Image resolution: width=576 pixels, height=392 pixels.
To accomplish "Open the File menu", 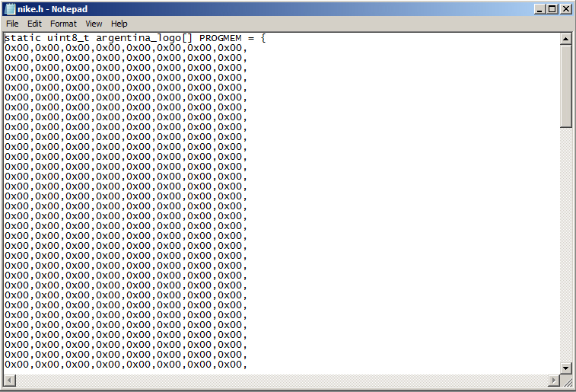I will point(12,24).
